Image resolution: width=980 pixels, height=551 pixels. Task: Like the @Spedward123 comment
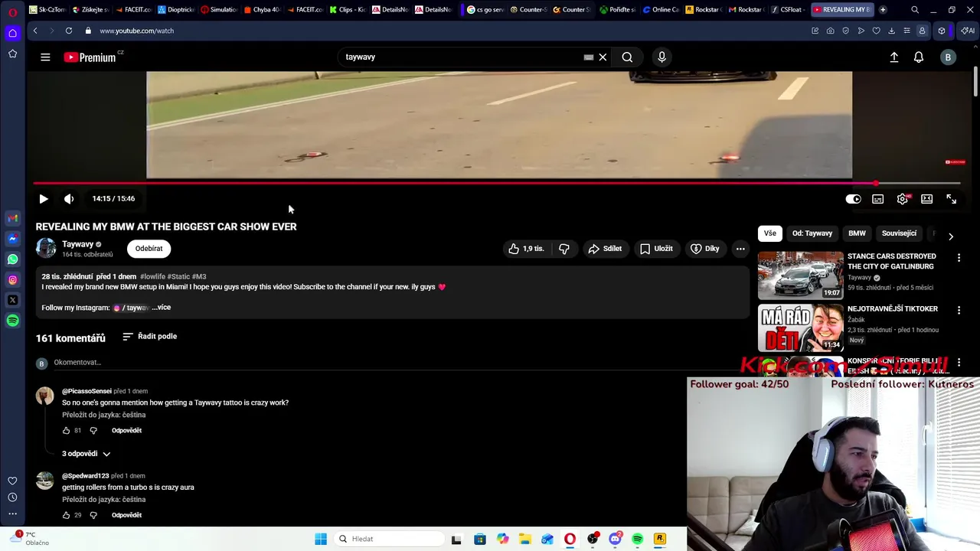pos(67,516)
